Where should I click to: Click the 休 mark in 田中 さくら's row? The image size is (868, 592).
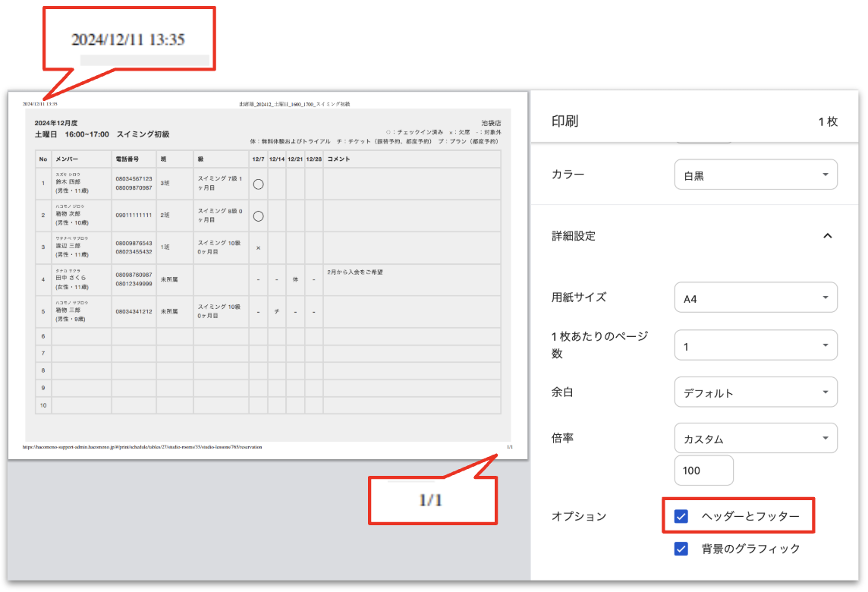(x=296, y=280)
